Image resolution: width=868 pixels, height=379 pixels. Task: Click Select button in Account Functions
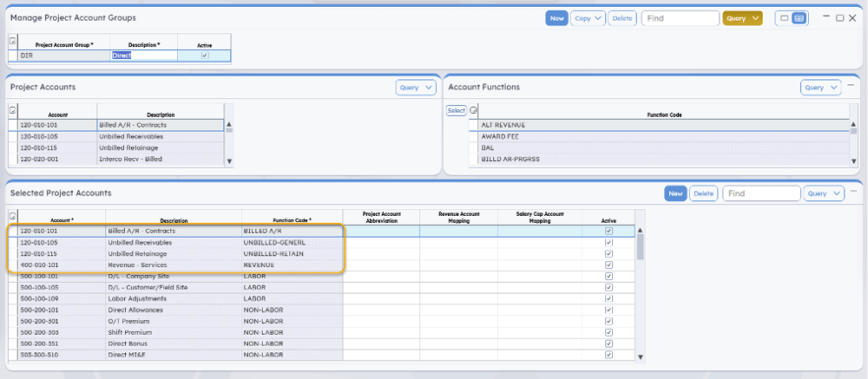click(457, 111)
